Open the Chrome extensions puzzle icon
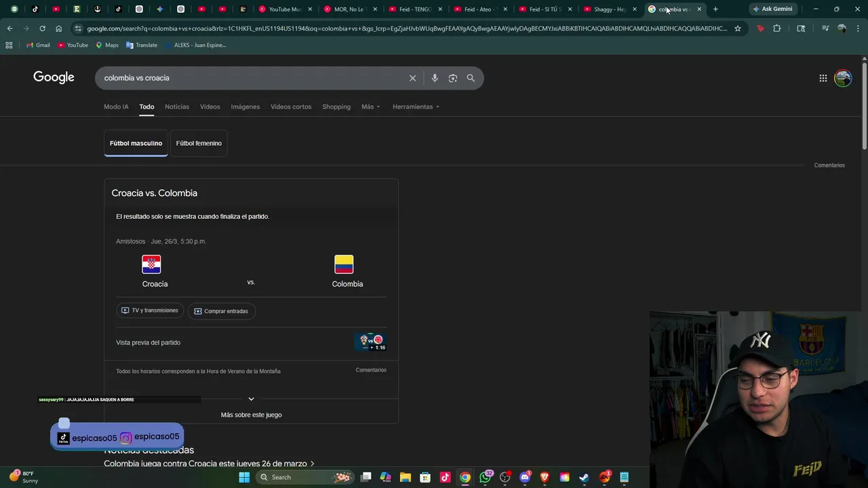The image size is (868, 488). click(x=776, y=28)
